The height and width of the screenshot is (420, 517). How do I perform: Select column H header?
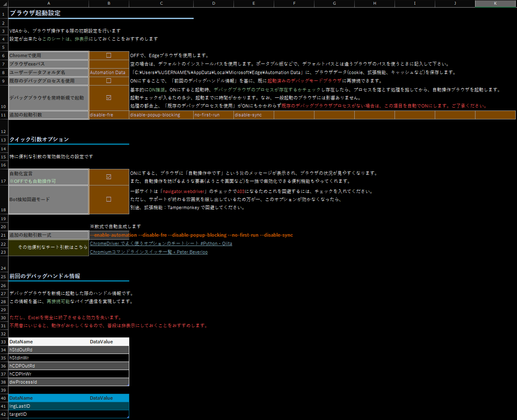click(375, 3)
